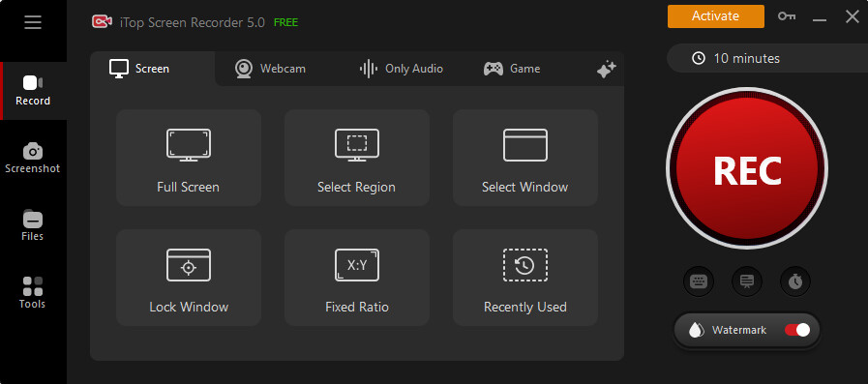Switch to the Only Audio tab
The width and height of the screenshot is (868, 384).
coord(401,69)
